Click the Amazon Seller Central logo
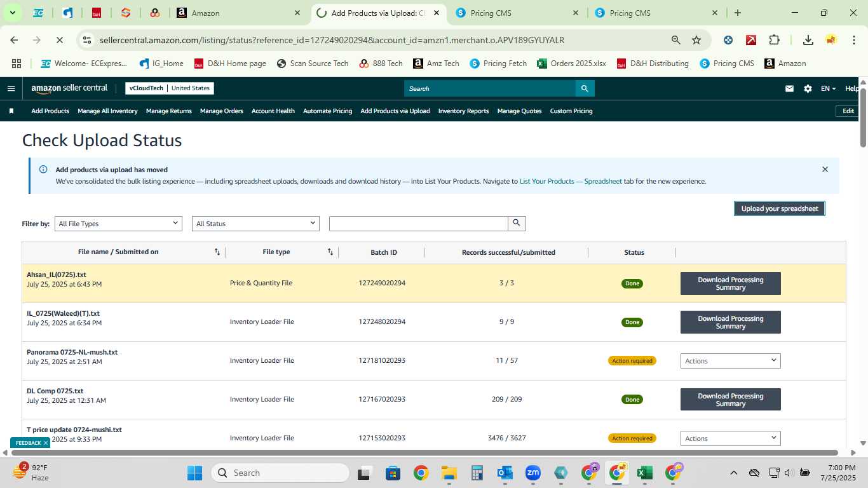This screenshot has width=868, height=488. pyautogui.click(x=69, y=88)
